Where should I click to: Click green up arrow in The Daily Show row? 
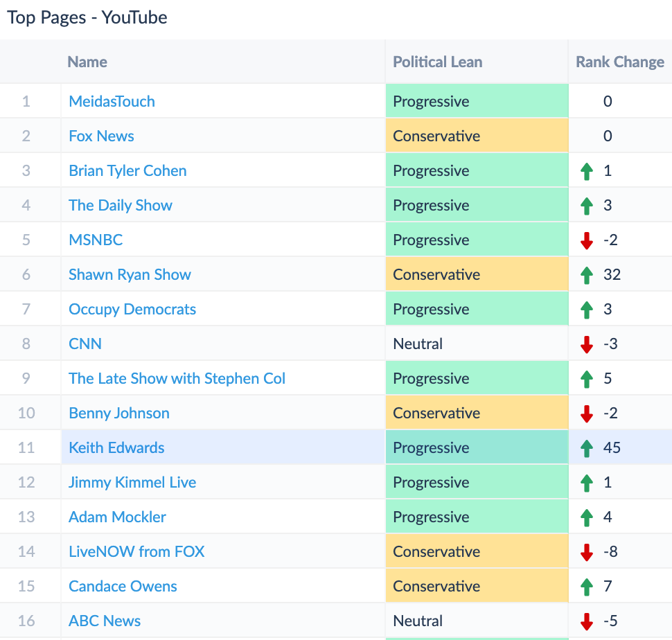[587, 206]
